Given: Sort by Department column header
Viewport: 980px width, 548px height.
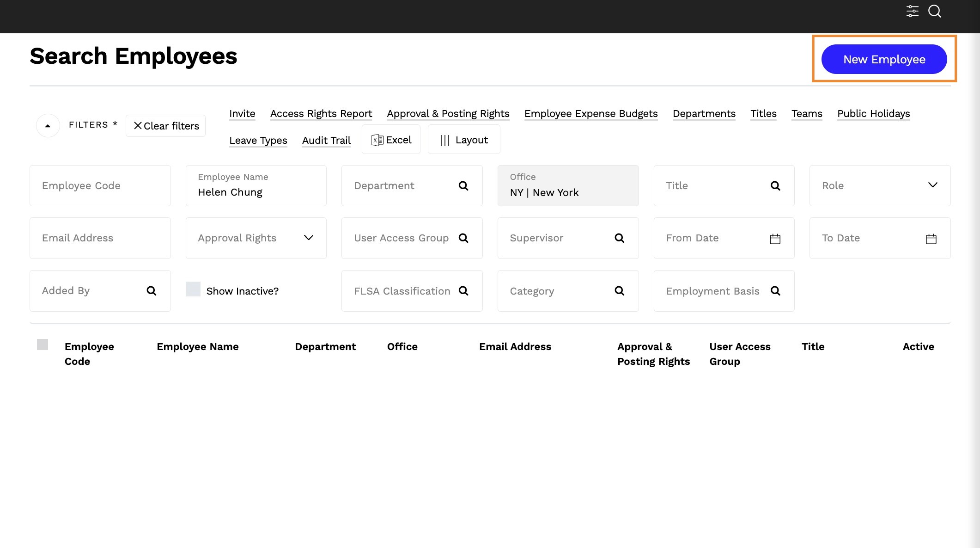Looking at the screenshot, I should pos(325,347).
